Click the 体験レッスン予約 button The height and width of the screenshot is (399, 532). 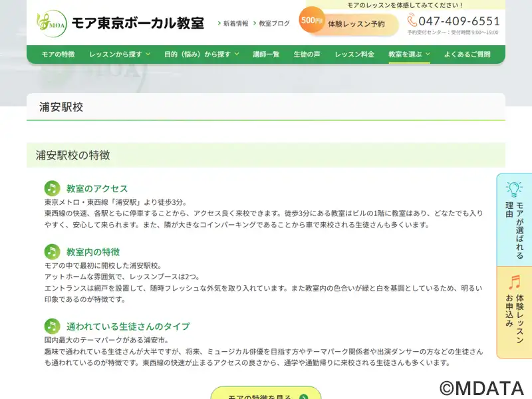tap(356, 24)
